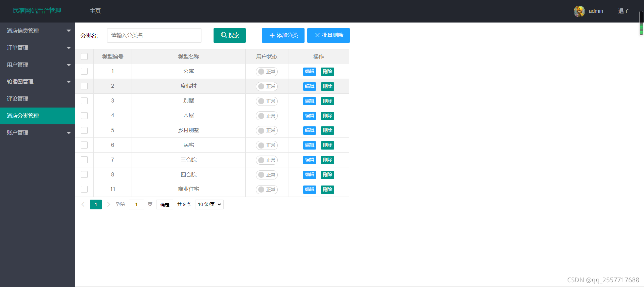Edit the 公寓 category row
The width and height of the screenshot is (644, 287).
coord(310,72)
